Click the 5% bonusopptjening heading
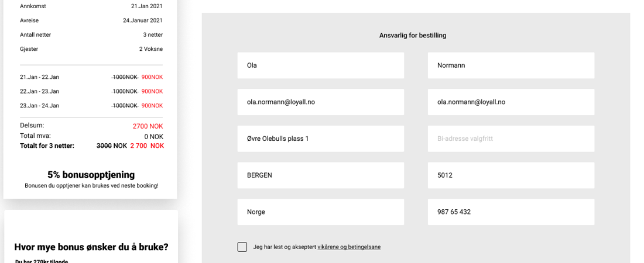 pos(91,175)
